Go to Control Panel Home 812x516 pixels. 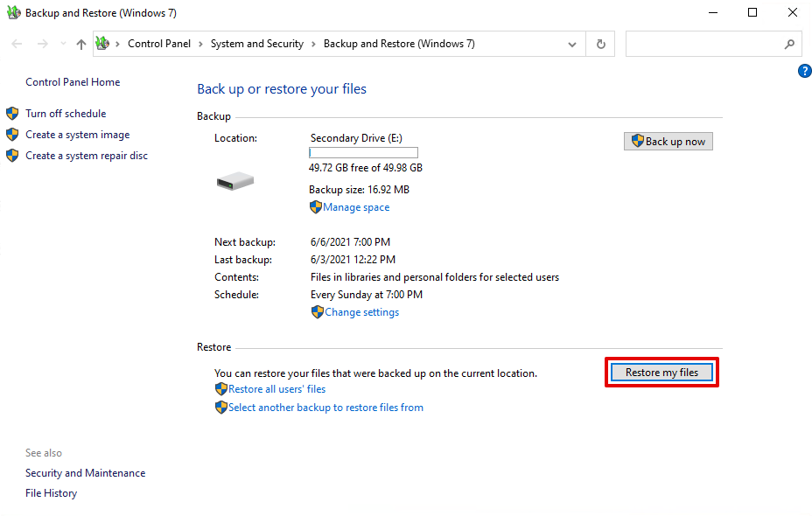(x=73, y=82)
